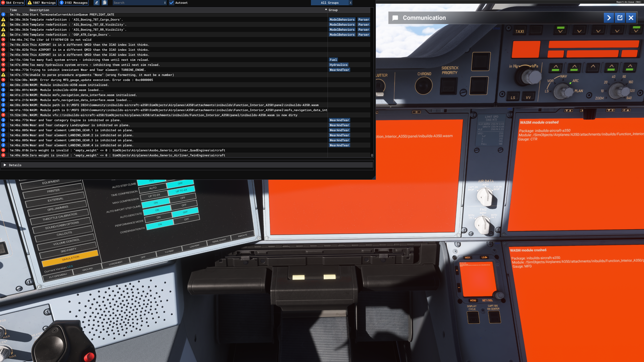Screen dimensions: 644x362
Task: Toggle the 564 Errors filter
Action: tap(12, 3)
